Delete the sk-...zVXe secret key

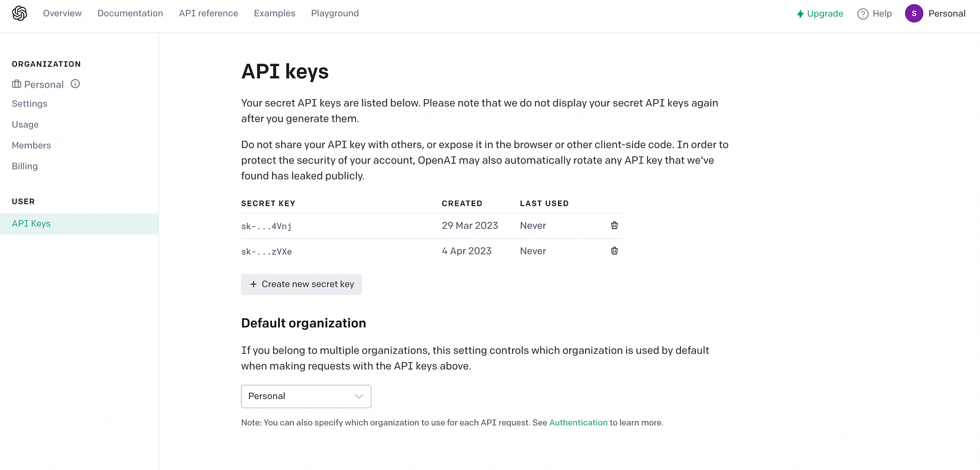[614, 251]
